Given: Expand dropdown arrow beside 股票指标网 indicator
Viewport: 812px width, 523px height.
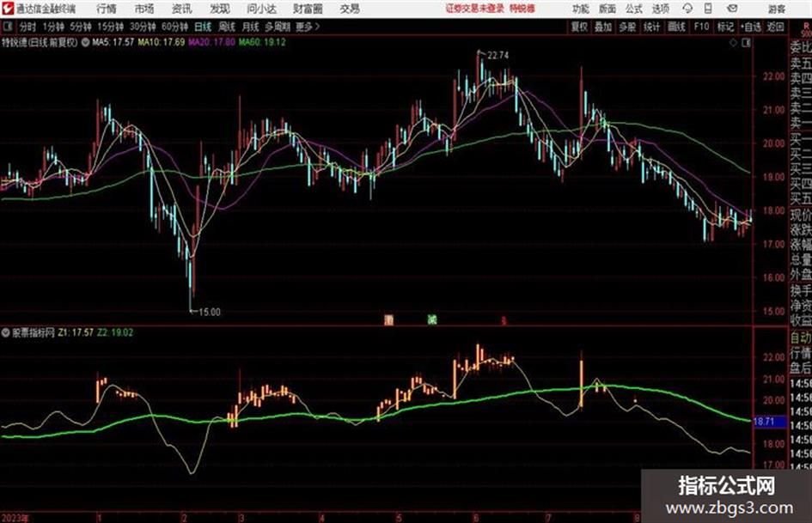Looking at the screenshot, I should pyautogui.click(x=6, y=332).
